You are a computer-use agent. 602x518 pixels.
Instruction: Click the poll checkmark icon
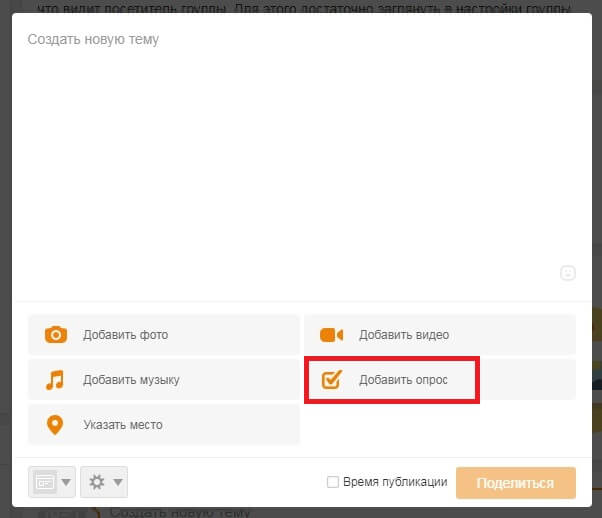331,380
